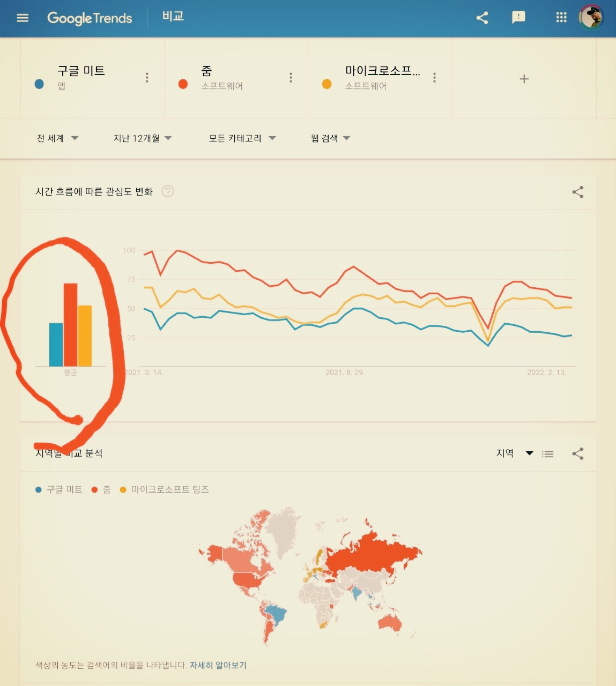Open the 지난 12개월 time range dropdown
The width and height of the screenshot is (616, 686).
pyautogui.click(x=143, y=138)
